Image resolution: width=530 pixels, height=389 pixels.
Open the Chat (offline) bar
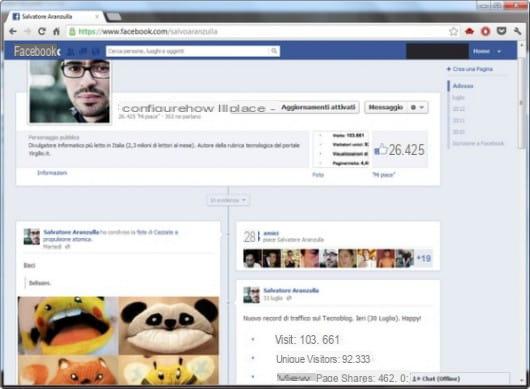point(460,379)
